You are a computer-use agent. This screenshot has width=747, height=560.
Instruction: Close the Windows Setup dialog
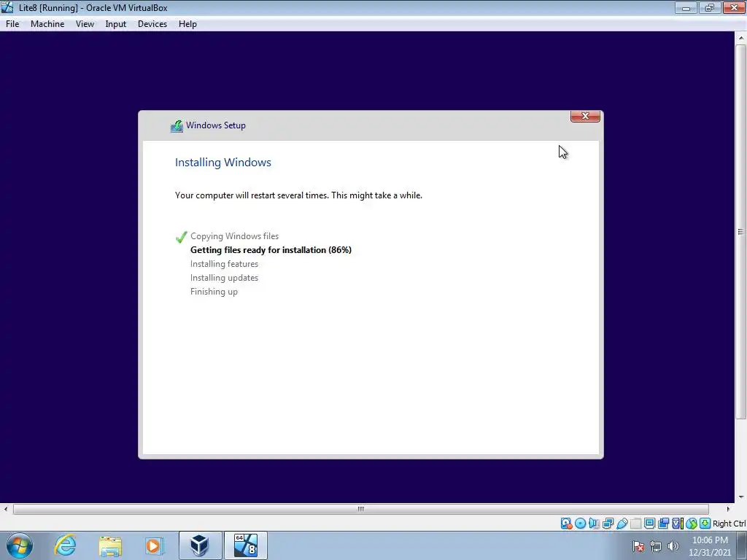pos(585,116)
